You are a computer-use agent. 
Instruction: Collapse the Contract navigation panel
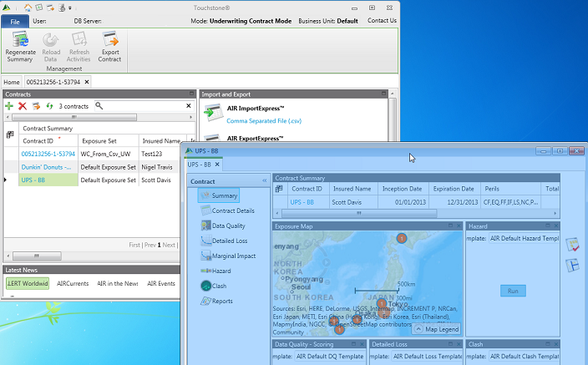tap(265, 180)
